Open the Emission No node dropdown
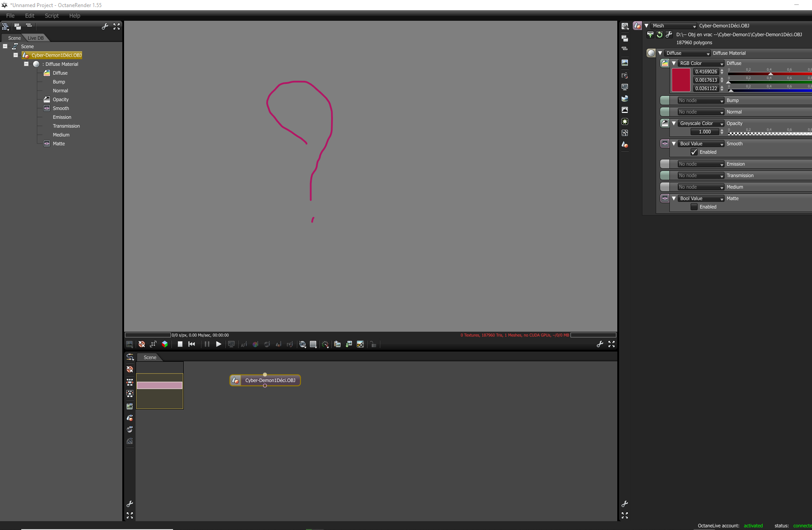 point(701,164)
